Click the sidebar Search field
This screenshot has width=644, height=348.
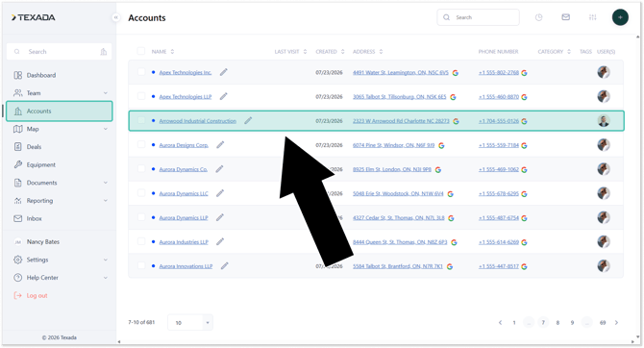click(60, 52)
